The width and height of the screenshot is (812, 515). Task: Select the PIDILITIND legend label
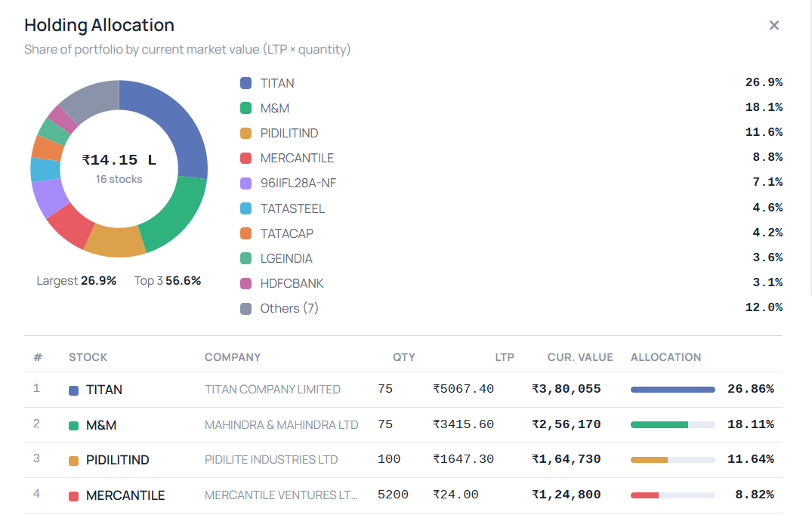coord(289,133)
